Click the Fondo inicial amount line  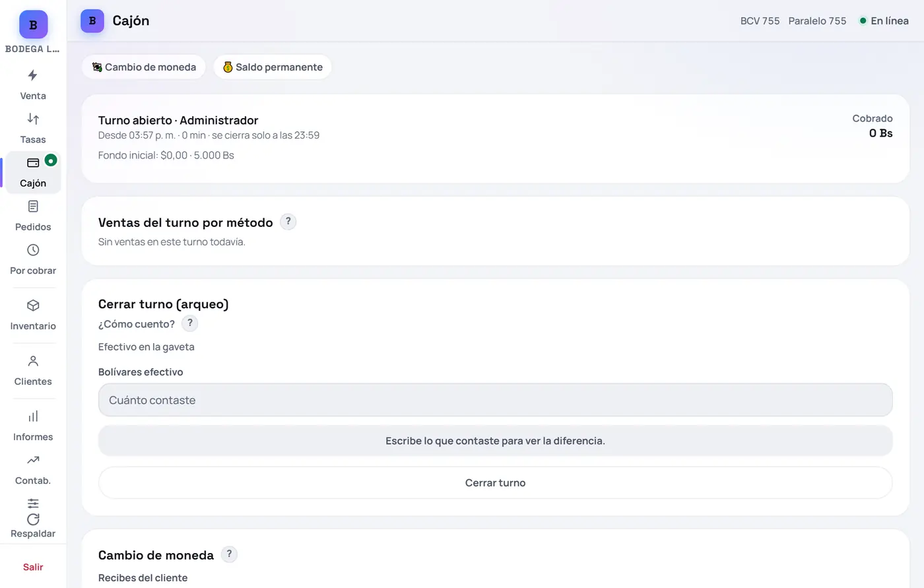tap(166, 155)
